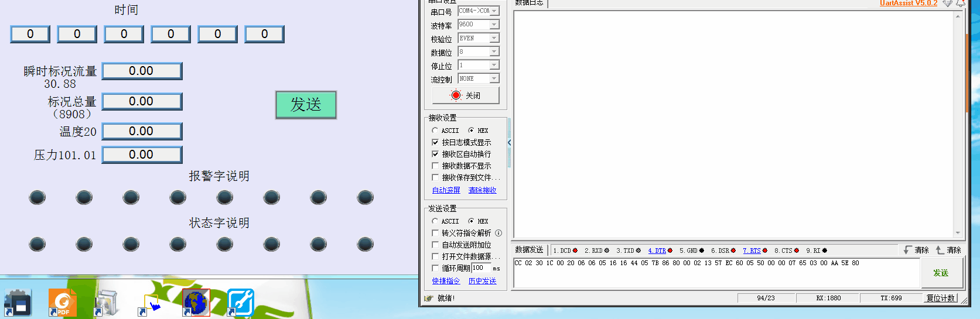Click the 瞬时标况流量 value field
The width and height of the screenshot is (980, 319).
click(x=142, y=71)
